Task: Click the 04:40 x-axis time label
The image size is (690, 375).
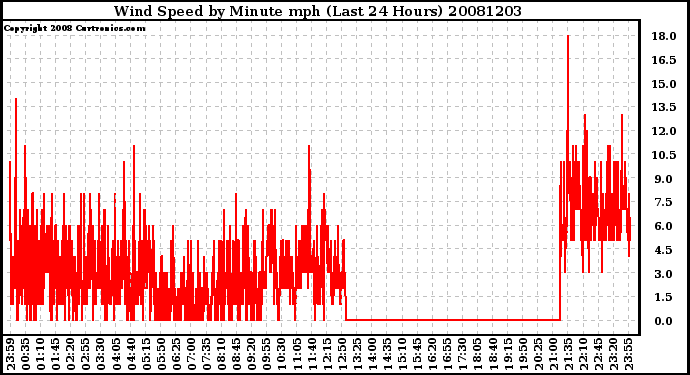Action: click(x=131, y=354)
